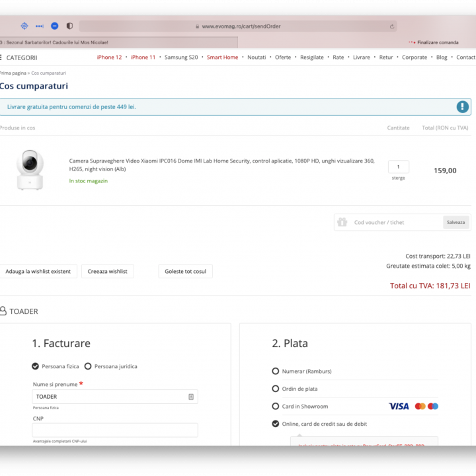Choose Numerar (Ramburs) payment option
Viewport: 476px width, 476px height.
[x=276, y=372]
